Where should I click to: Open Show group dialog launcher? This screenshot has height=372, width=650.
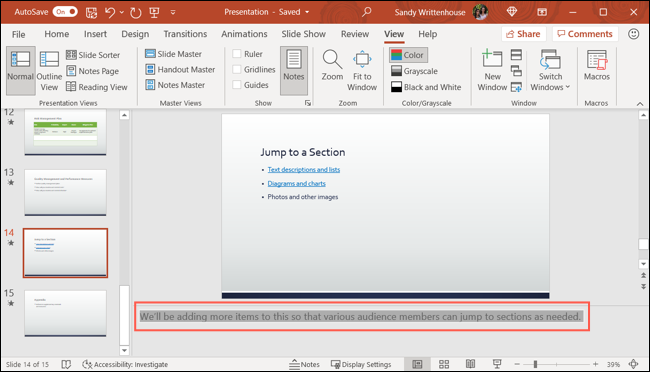(308, 103)
